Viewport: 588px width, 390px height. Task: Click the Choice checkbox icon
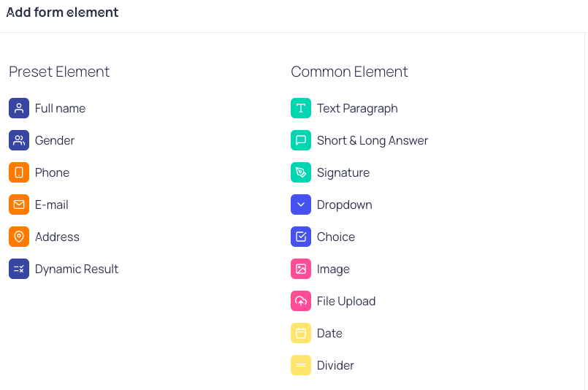tap(301, 237)
